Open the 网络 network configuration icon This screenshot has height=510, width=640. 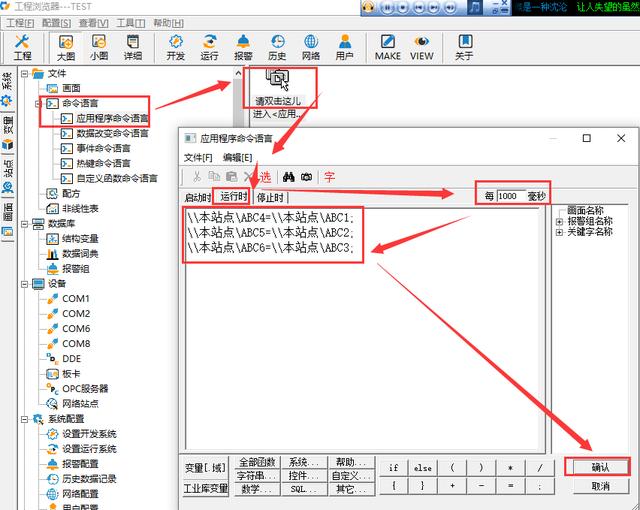[311, 47]
